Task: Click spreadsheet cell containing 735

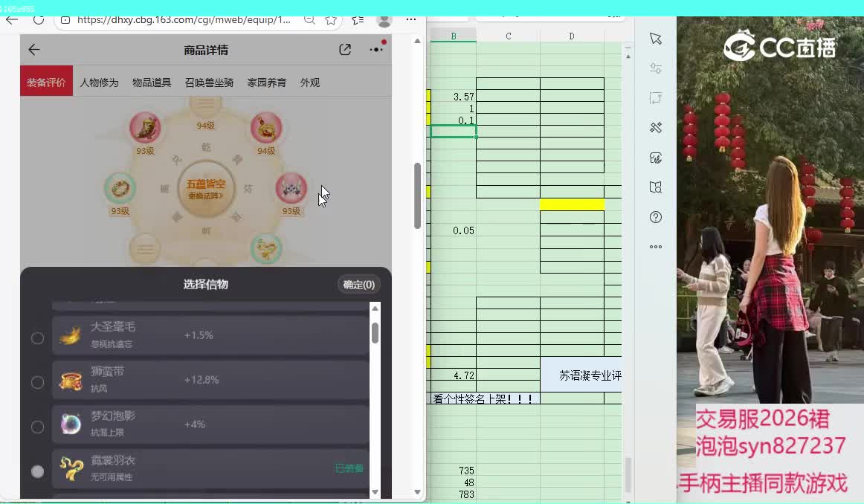Action: pyautogui.click(x=453, y=471)
